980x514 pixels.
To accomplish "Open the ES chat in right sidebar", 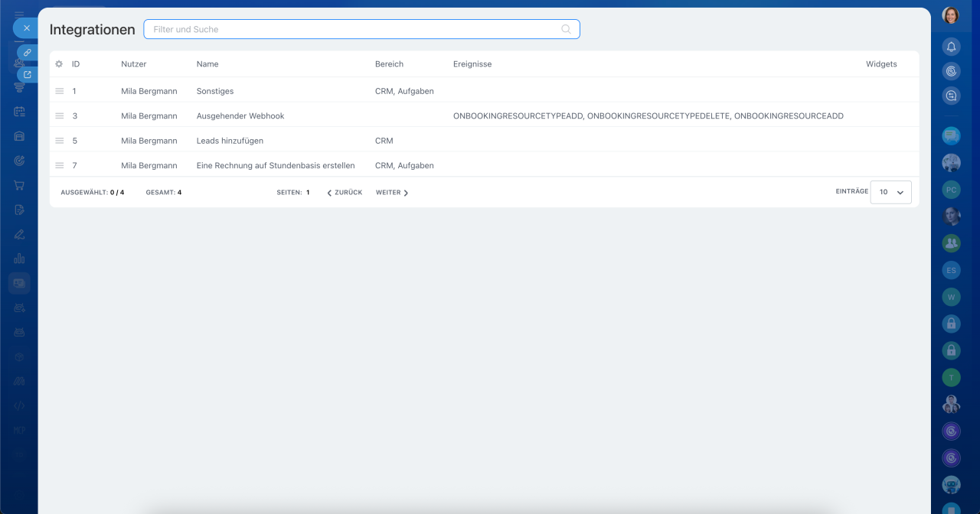I will point(951,270).
